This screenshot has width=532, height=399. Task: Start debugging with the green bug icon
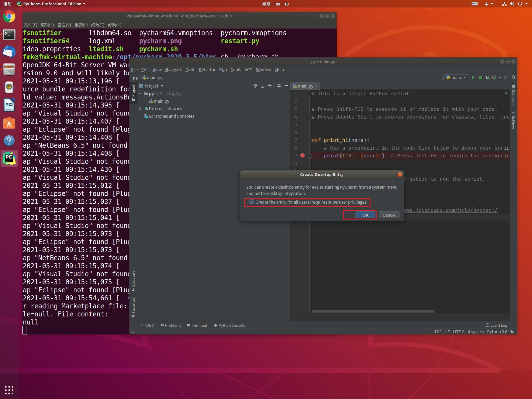(480, 78)
